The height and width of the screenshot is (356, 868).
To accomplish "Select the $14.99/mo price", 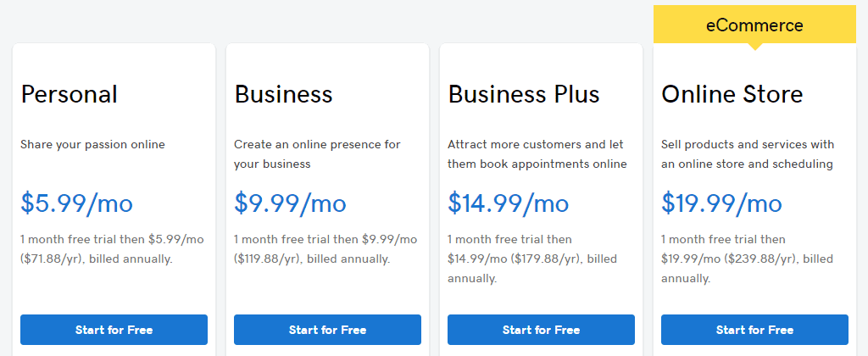I will click(509, 203).
